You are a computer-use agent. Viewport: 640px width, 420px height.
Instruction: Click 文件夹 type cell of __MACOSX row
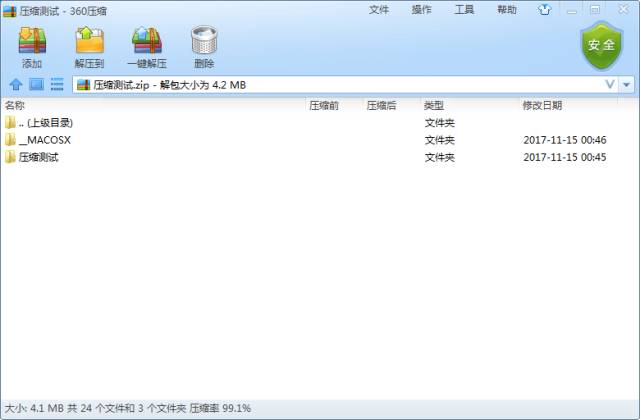pos(440,140)
